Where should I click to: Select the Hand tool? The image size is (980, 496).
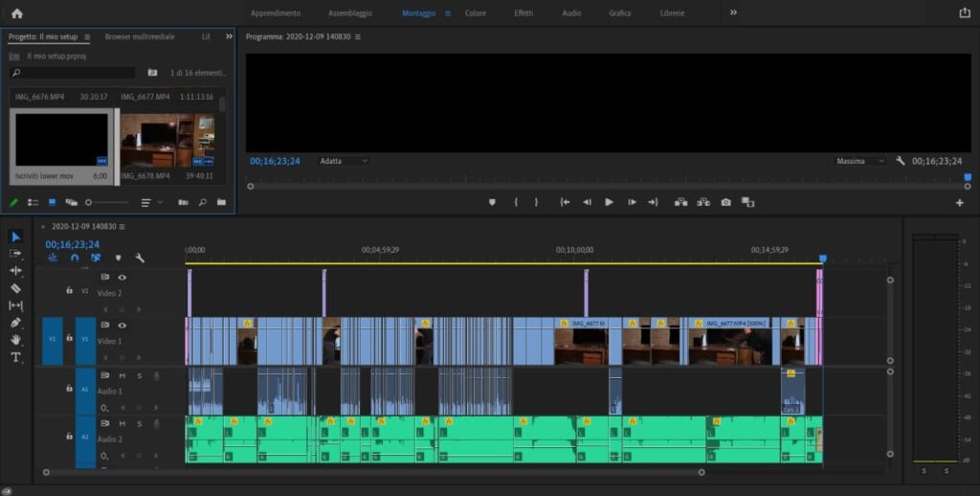tap(15, 340)
